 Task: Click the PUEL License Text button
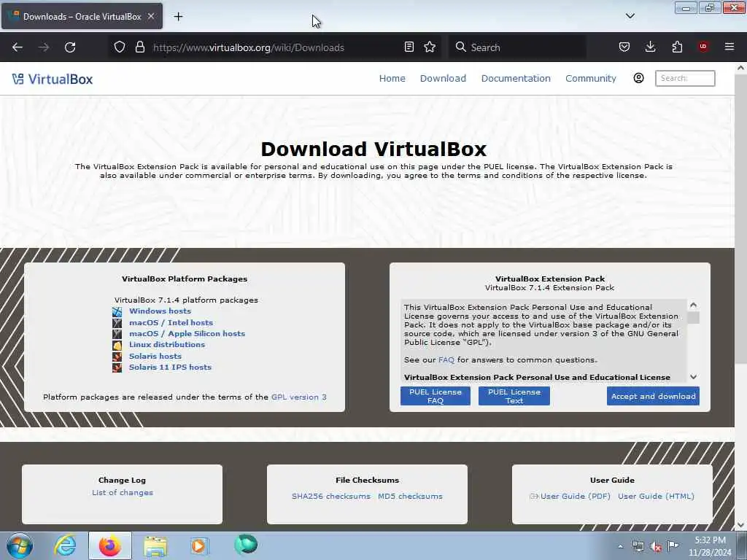514,396
